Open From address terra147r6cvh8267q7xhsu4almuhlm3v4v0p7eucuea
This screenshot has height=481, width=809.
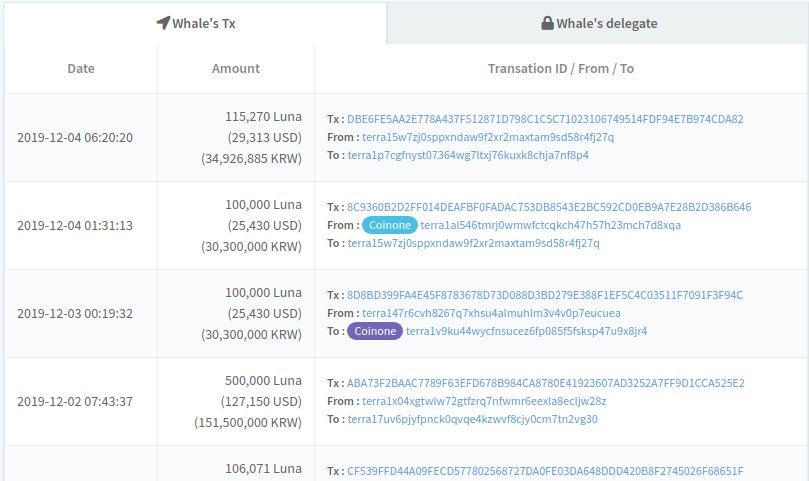[491, 313]
